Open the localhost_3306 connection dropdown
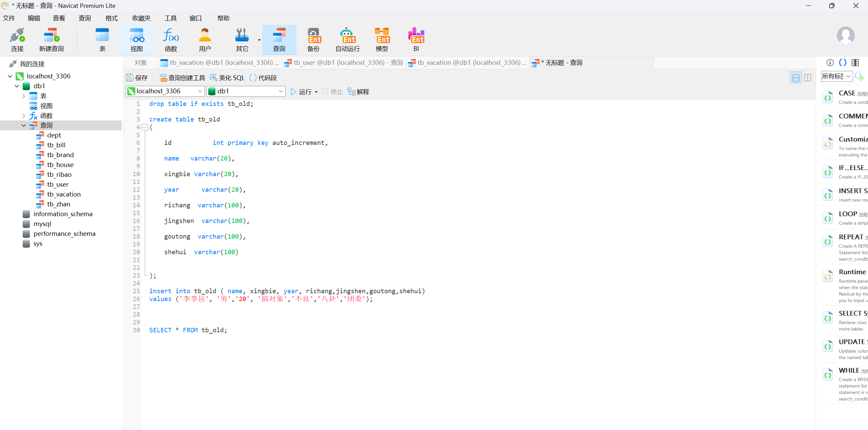The image size is (868, 430). coord(200,91)
